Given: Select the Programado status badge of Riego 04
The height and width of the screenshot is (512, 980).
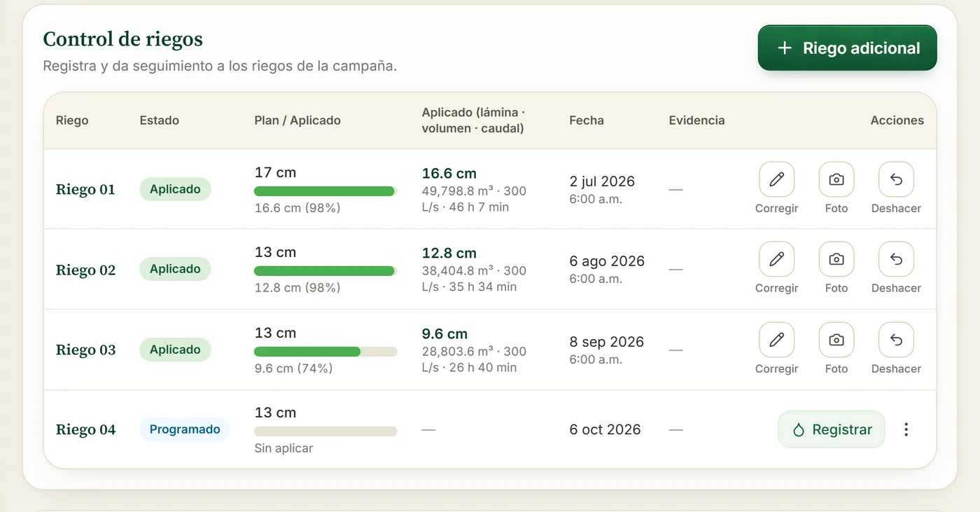Looking at the screenshot, I should click(185, 429).
